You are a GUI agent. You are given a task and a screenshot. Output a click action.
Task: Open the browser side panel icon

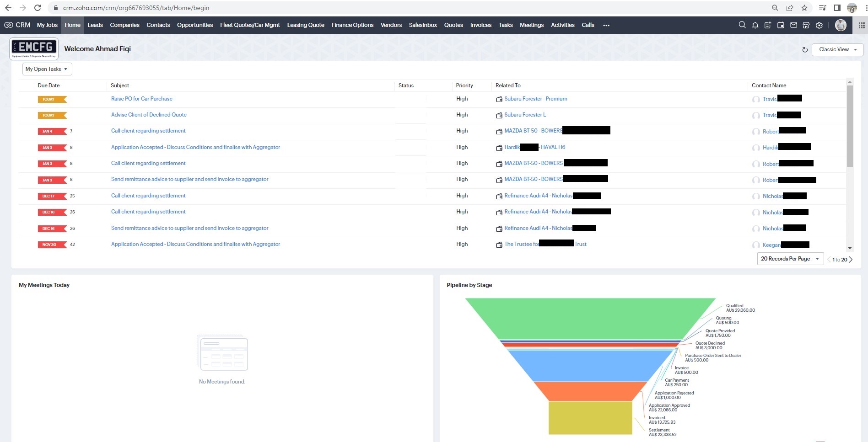(837, 8)
